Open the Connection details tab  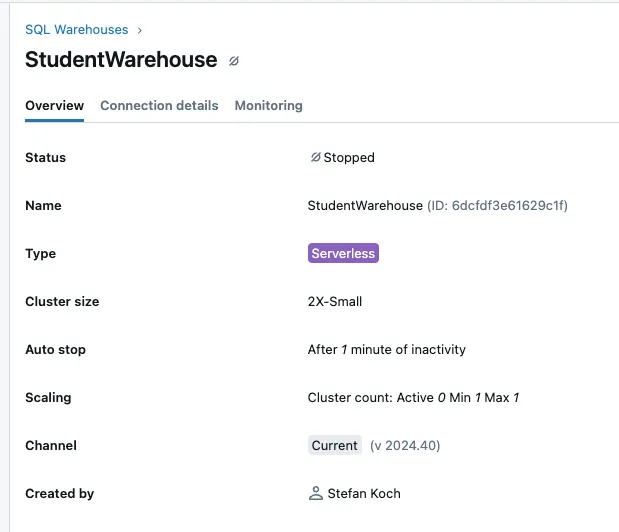(x=159, y=105)
